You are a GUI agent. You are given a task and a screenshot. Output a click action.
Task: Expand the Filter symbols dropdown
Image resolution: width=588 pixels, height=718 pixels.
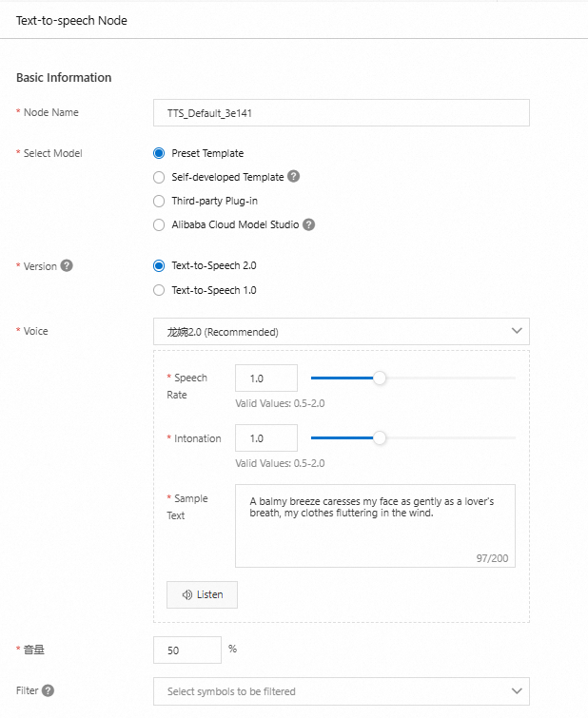point(341,691)
